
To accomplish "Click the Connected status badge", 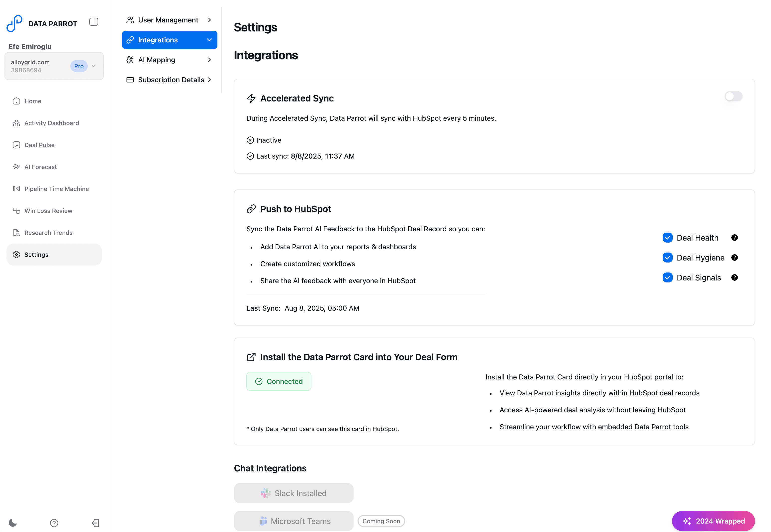I will coord(279,381).
